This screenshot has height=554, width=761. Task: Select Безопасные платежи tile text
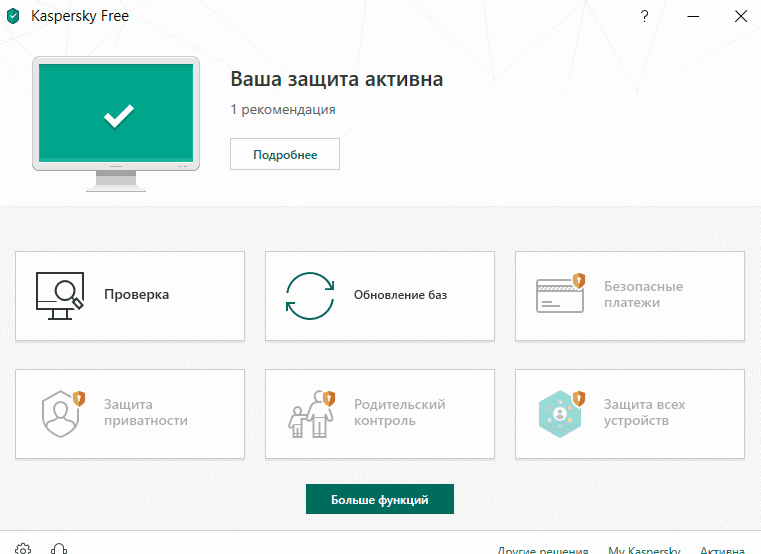point(643,294)
